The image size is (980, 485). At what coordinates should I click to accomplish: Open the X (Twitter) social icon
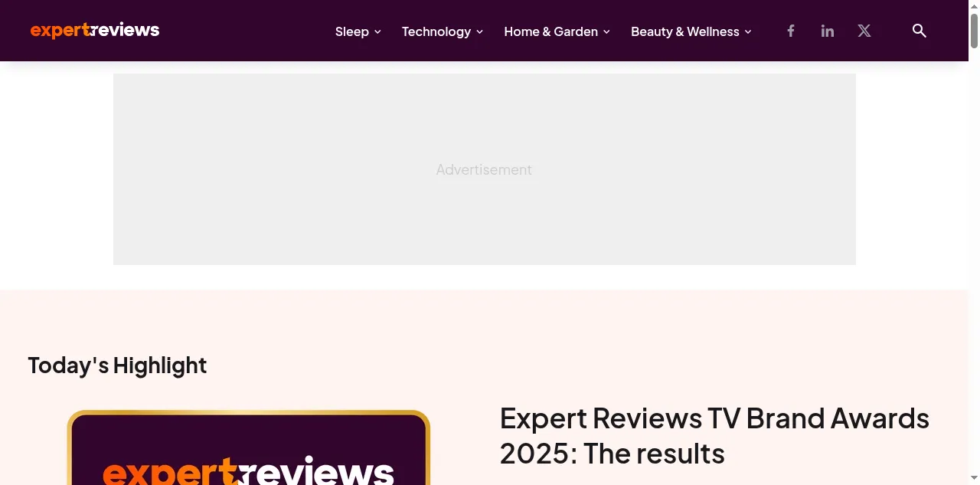tap(864, 31)
